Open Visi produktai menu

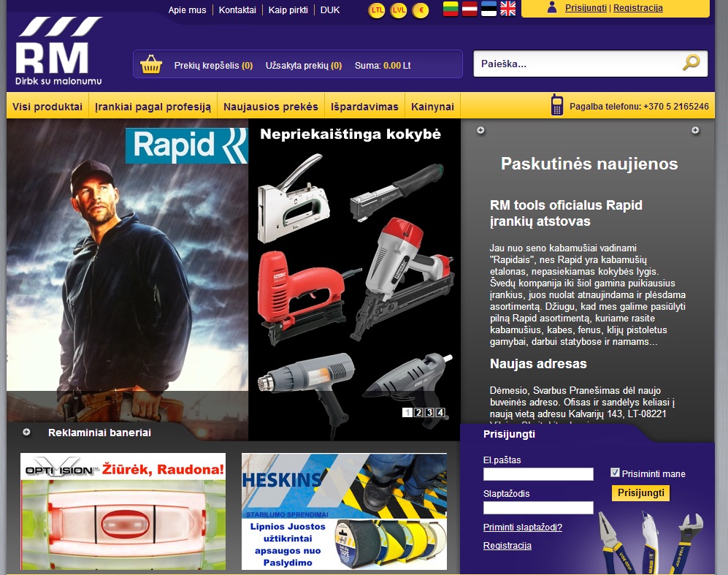click(47, 107)
